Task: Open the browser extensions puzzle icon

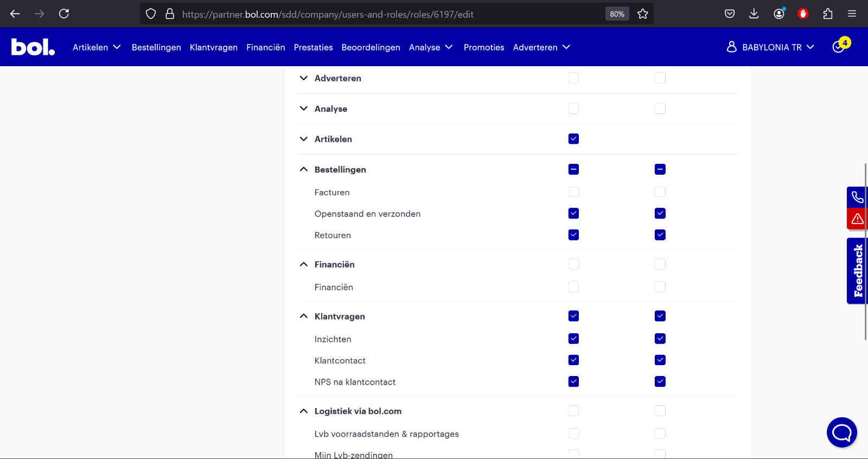Action: pyautogui.click(x=827, y=14)
